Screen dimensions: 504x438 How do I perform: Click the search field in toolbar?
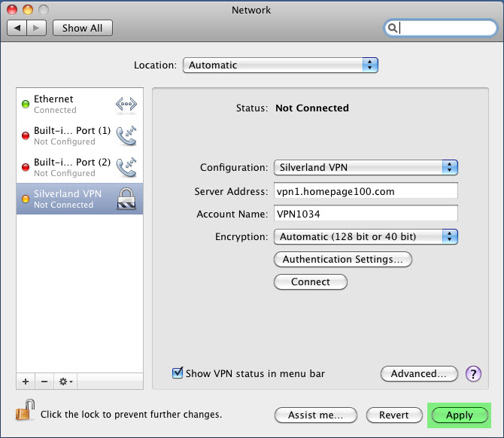(x=440, y=28)
